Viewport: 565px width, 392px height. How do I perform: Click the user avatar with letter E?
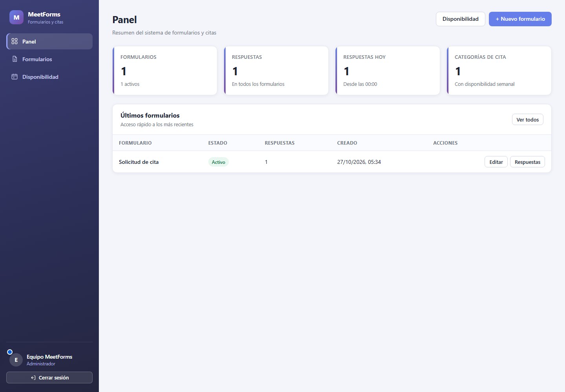pyautogui.click(x=16, y=360)
